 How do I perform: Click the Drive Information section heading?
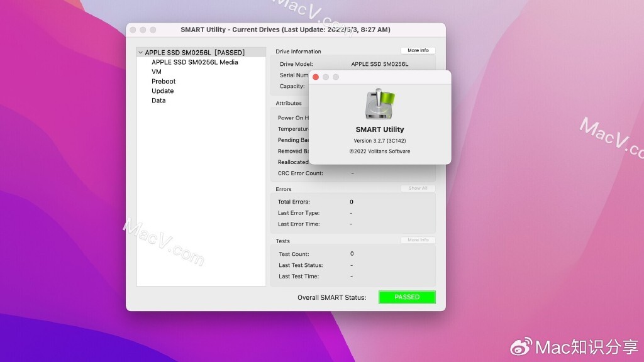[x=298, y=52]
